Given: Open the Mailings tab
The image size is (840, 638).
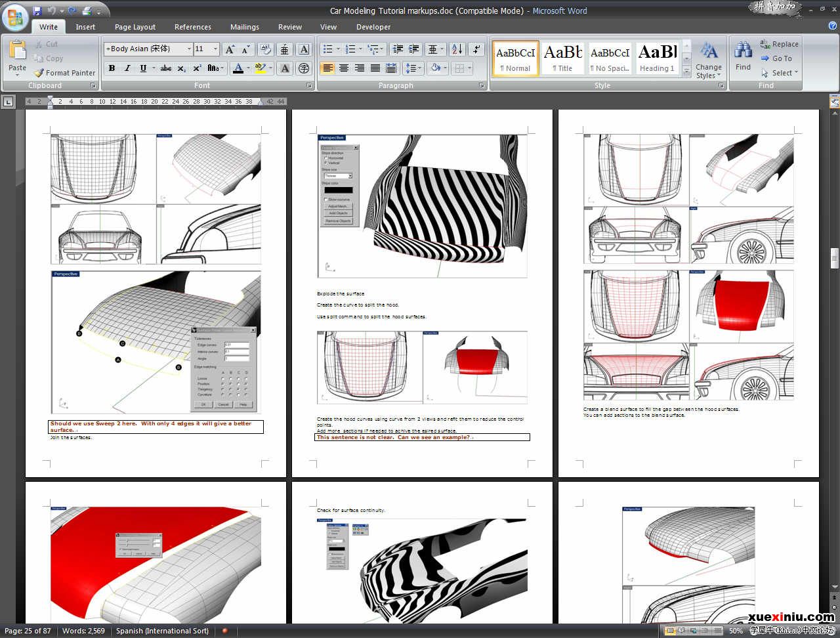Looking at the screenshot, I should (x=245, y=27).
